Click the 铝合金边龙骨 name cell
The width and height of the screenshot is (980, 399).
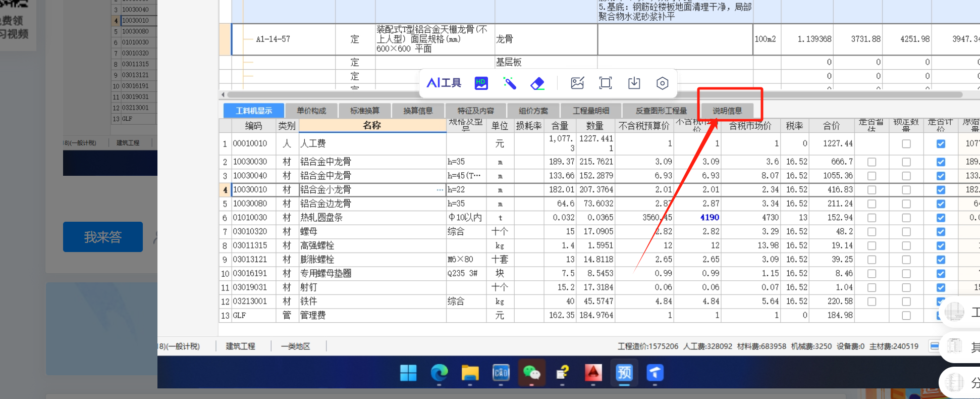(x=372, y=204)
